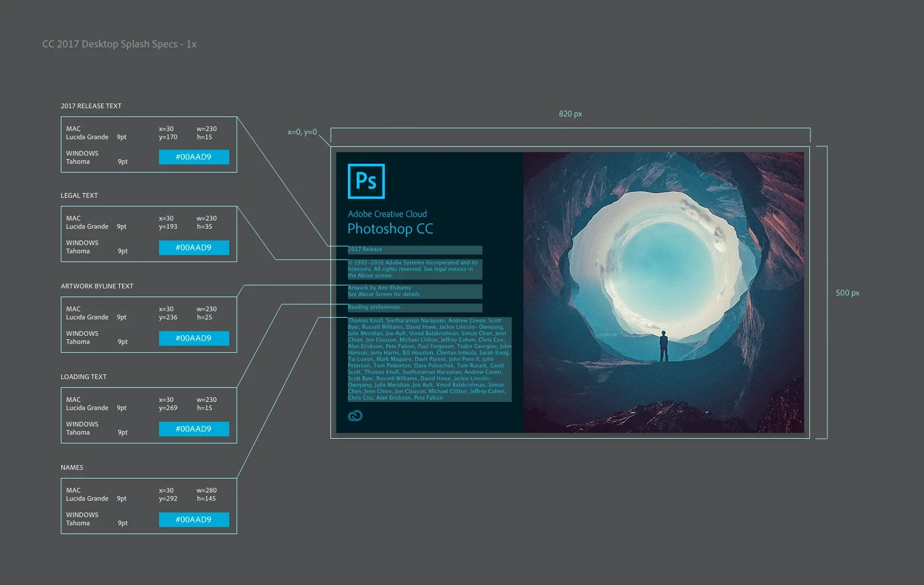Click the 'Photoshop CC' product name
Screen dimensions: 924x585
point(391,229)
